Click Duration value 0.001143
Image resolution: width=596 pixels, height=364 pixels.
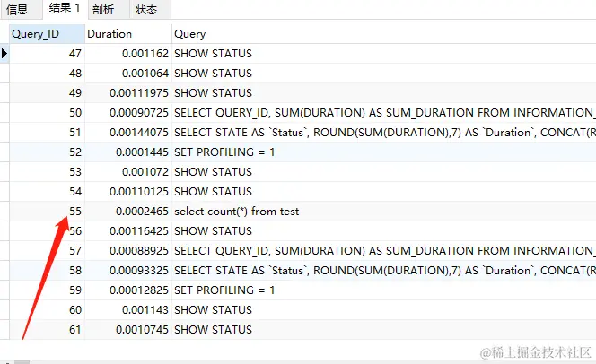[128, 309]
